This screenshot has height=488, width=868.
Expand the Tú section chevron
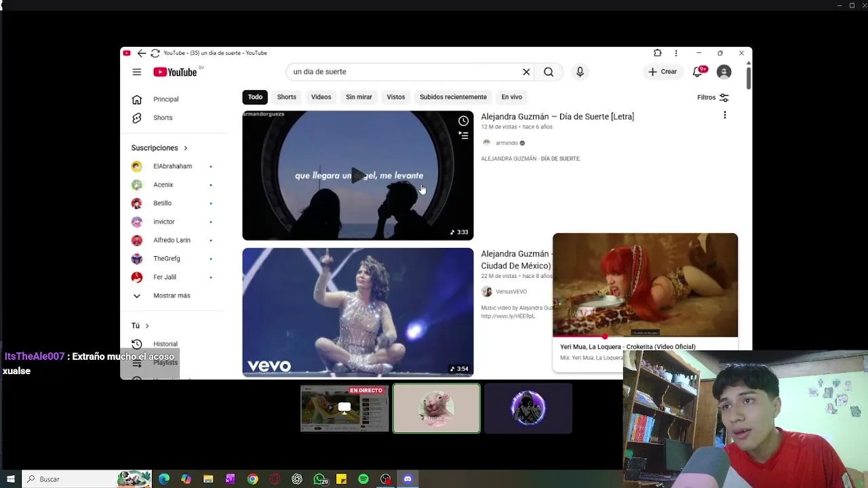[147, 326]
